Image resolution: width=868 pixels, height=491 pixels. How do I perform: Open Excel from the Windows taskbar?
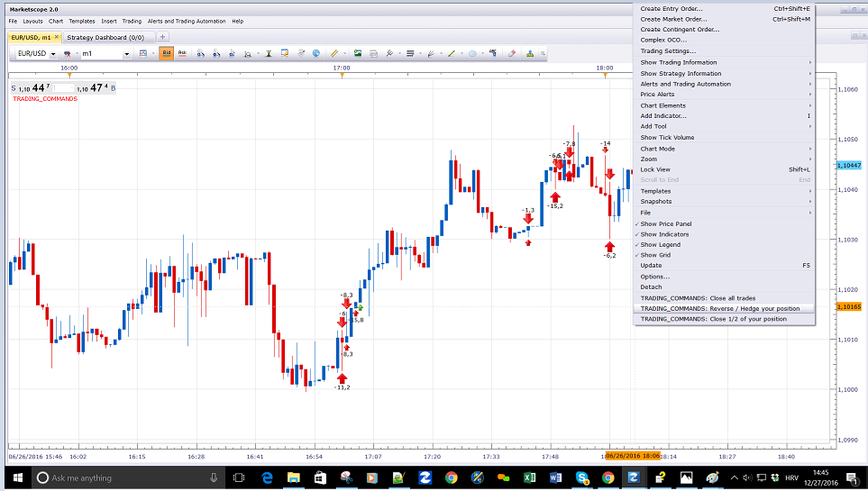click(529, 477)
